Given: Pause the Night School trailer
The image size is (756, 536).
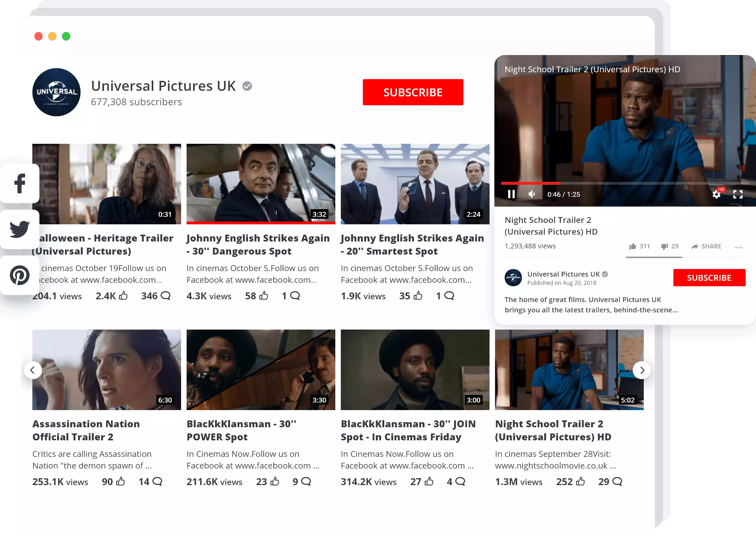Looking at the screenshot, I should coord(512,194).
